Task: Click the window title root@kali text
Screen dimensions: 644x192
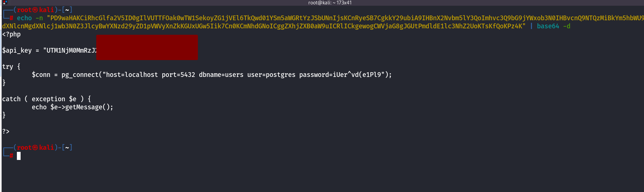Action: 330,3
